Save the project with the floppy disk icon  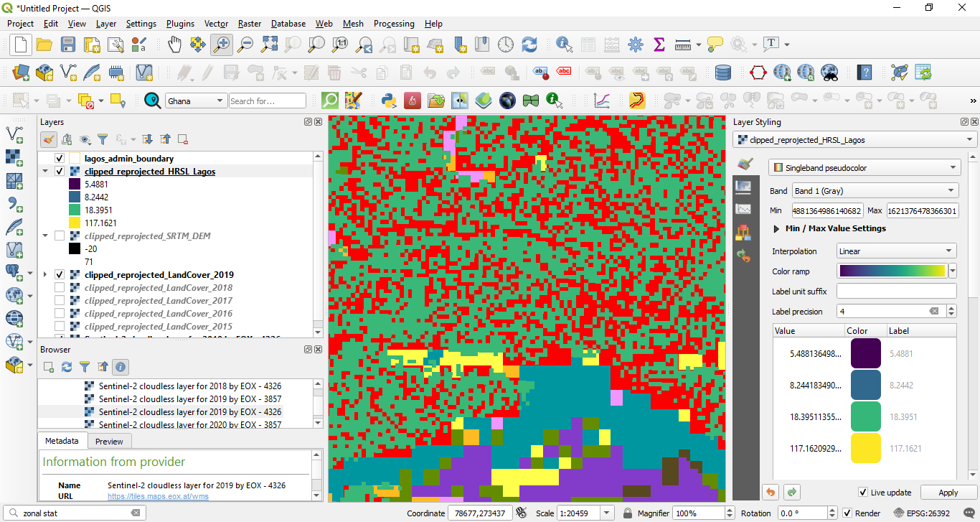tap(68, 45)
